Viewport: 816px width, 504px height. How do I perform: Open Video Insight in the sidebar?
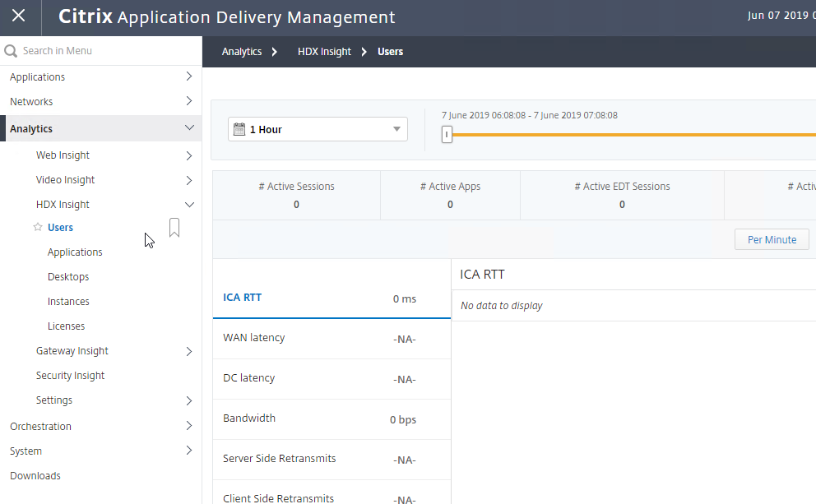tap(65, 180)
